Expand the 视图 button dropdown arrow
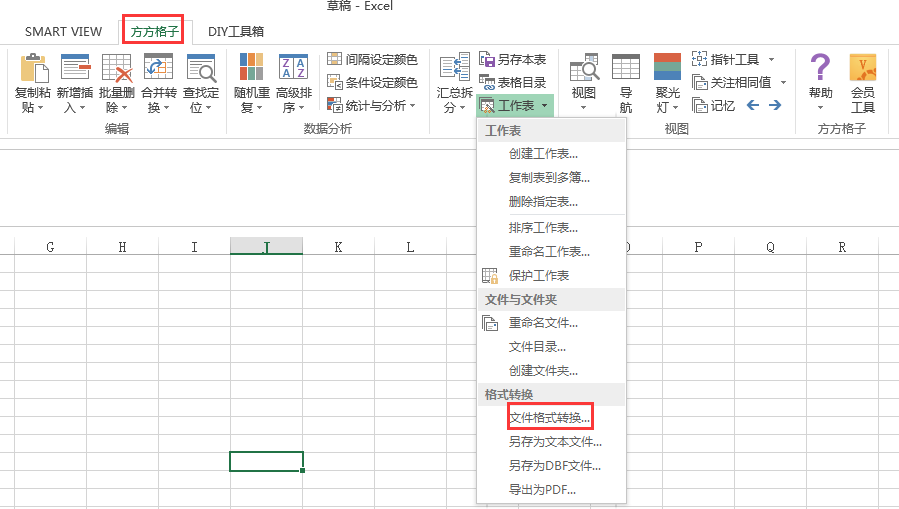The width and height of the screenshot is (899, 509). tap(584, 108)
